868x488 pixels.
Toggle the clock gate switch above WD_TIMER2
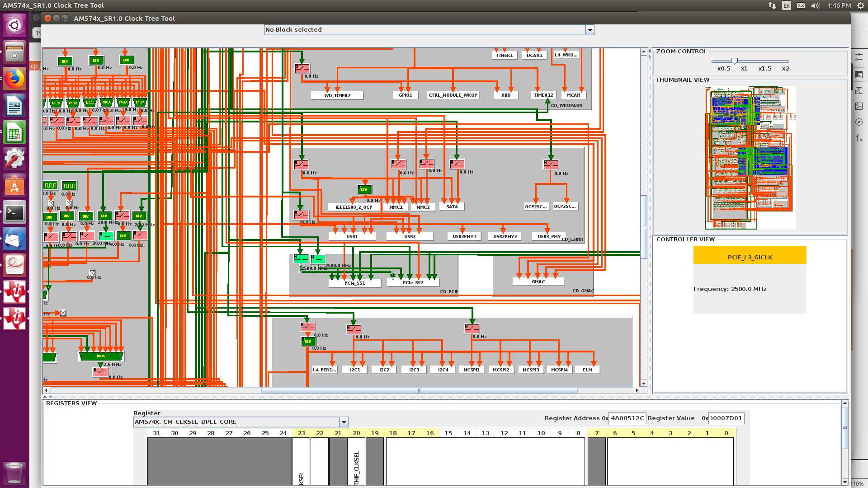302,68
